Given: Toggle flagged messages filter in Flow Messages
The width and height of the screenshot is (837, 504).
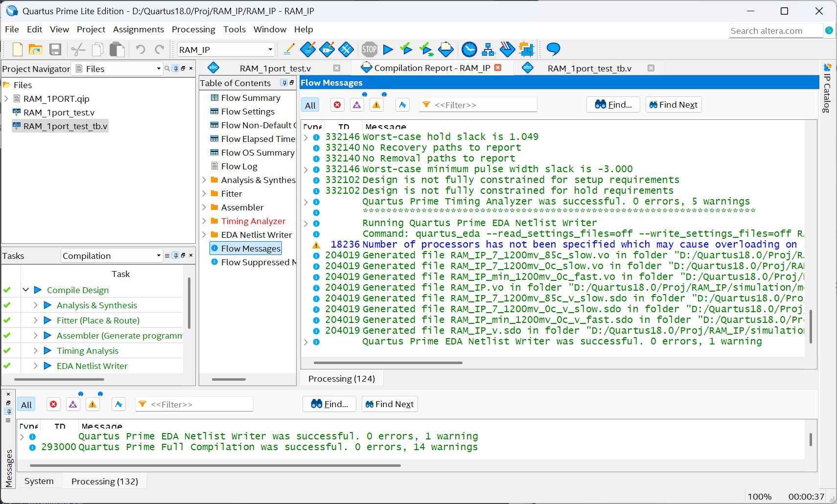Looking at the screenshot, I should pyautogui.click(x=402, y=105).
